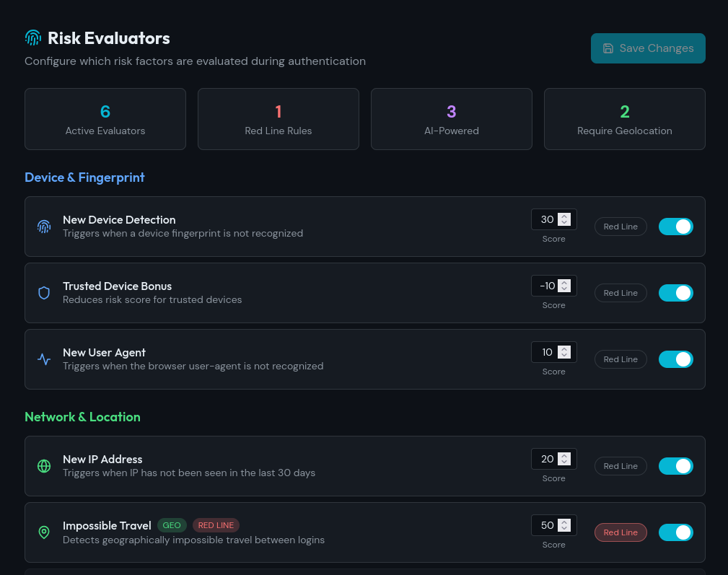Remove Red Line from Impossible Travel row
The width and height of the screenshot is (728, 575).
tap(620, 532)
